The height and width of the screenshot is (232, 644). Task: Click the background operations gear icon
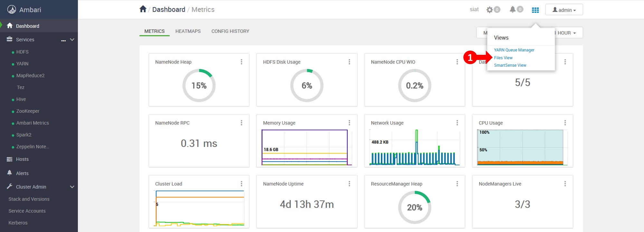[489, 10]
